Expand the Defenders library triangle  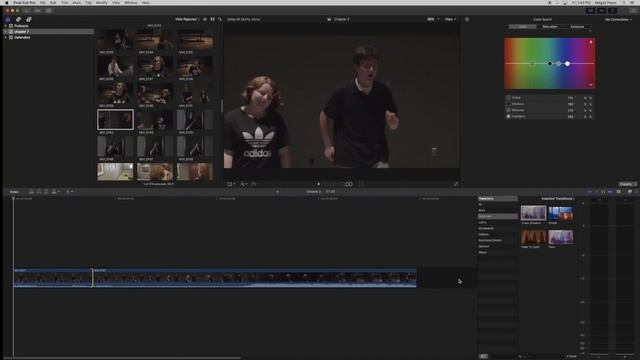click(x=6, y=37)
